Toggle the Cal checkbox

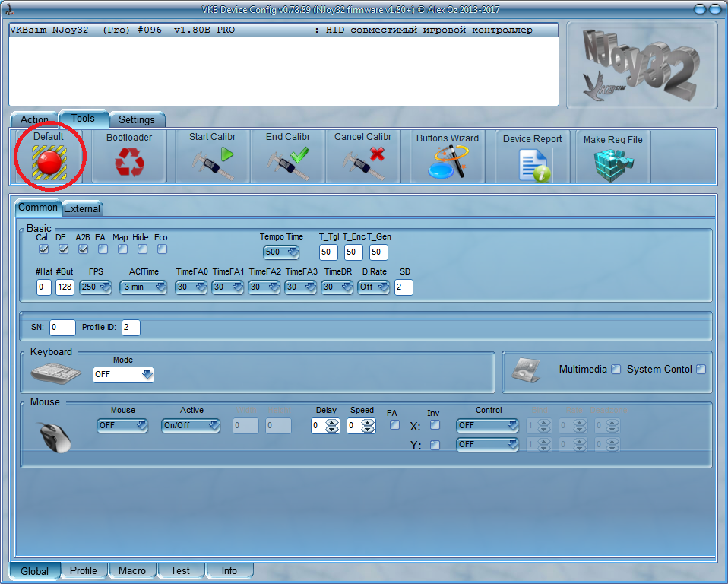click(x=43, y=249)
